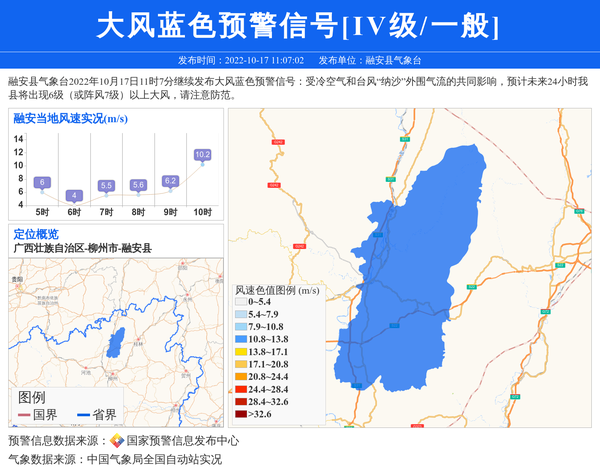Select the >32.6 dark red legend swatch
This screenshot has height=471, width=600.
(x=241, y=414)
